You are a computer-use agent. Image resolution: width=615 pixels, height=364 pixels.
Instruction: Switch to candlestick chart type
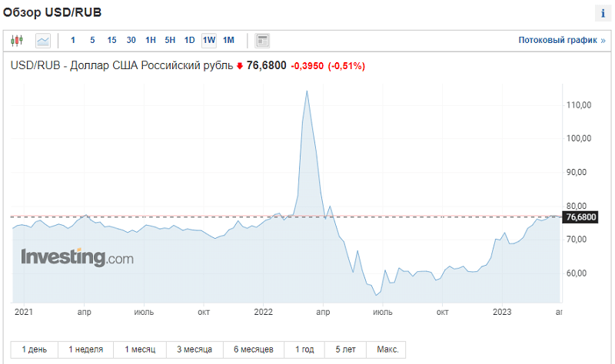[x=17, y=41]
